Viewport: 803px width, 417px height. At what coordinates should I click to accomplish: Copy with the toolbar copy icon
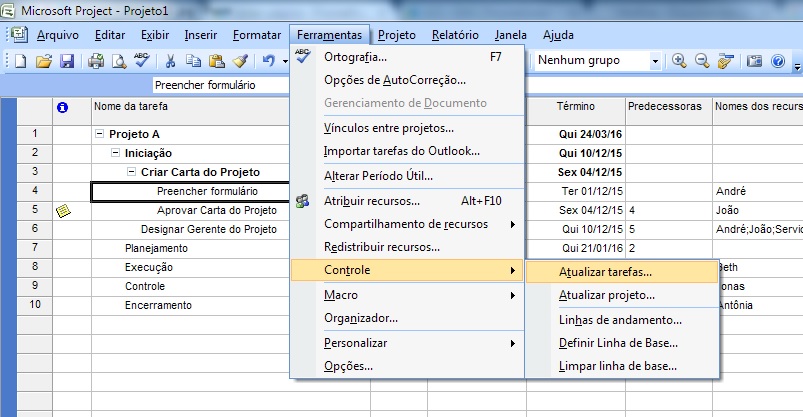[193, 61]
